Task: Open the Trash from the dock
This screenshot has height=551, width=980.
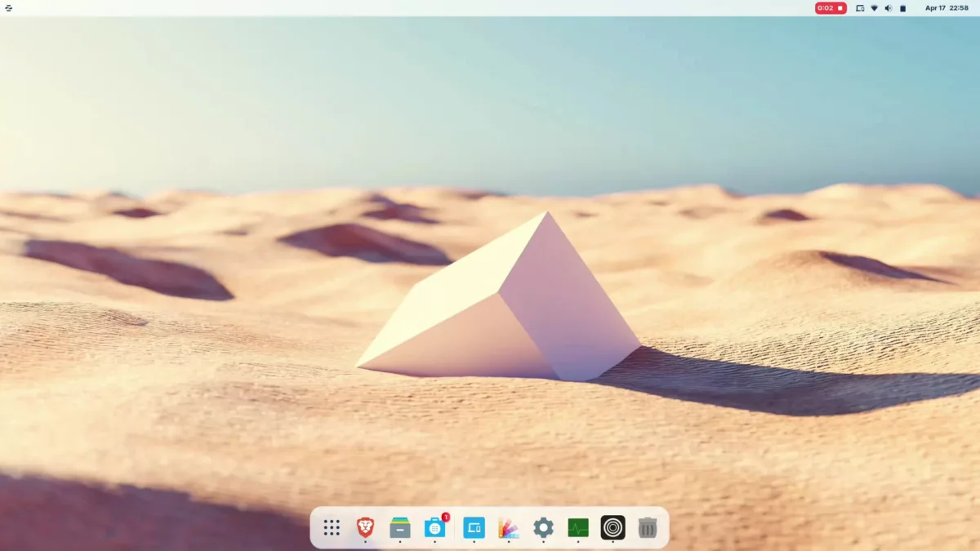Action: coord(648,527)
